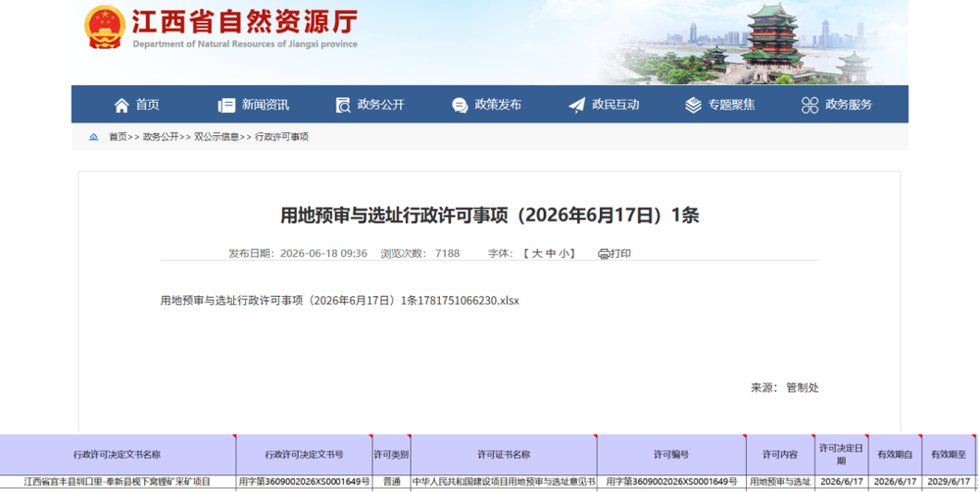
Task: Click the publish date 2026-06-18 09:36
Action: coord(323,254)
